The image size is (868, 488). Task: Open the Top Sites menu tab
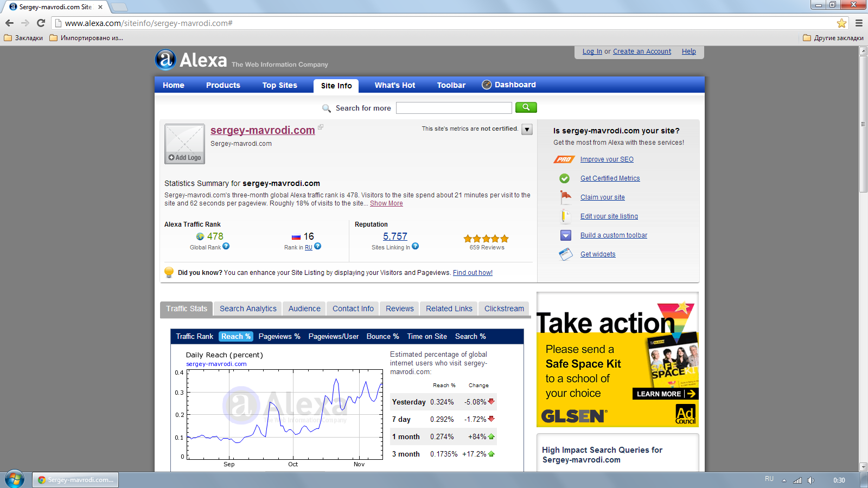(x=280, y=85)
